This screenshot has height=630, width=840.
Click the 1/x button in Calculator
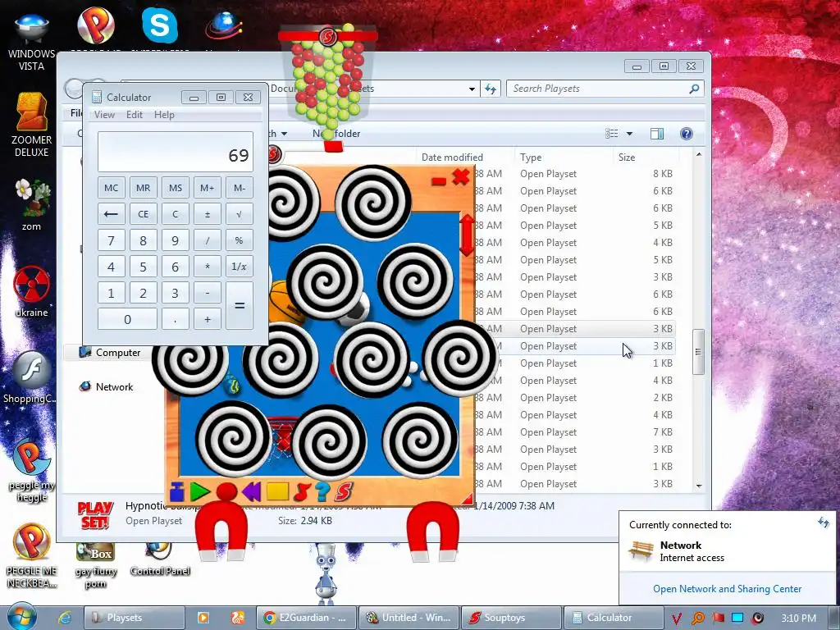coord(239,267)
